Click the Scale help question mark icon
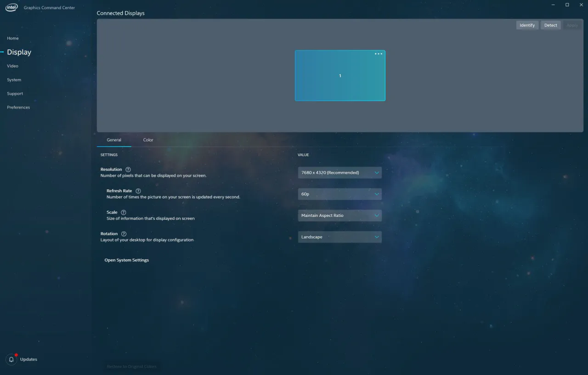 [123, 212]
